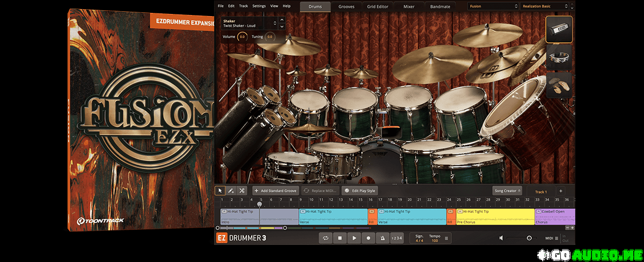
Task: Expand the Song Creator panel
Action: point(507,191)
